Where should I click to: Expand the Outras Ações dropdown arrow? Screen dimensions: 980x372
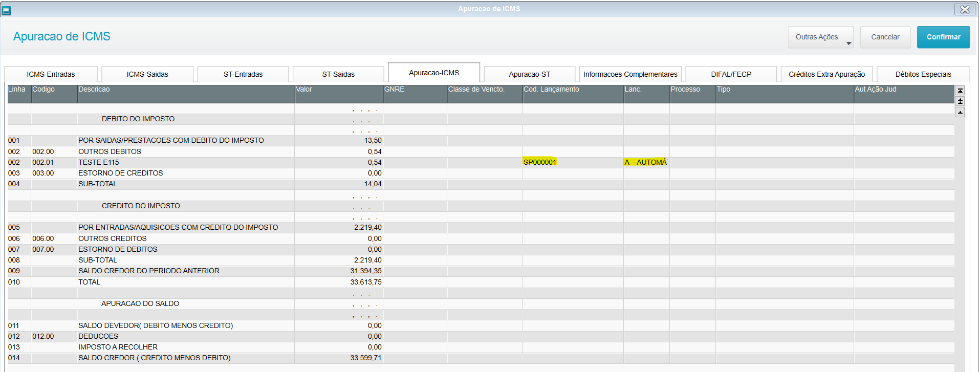click(848, 43)
